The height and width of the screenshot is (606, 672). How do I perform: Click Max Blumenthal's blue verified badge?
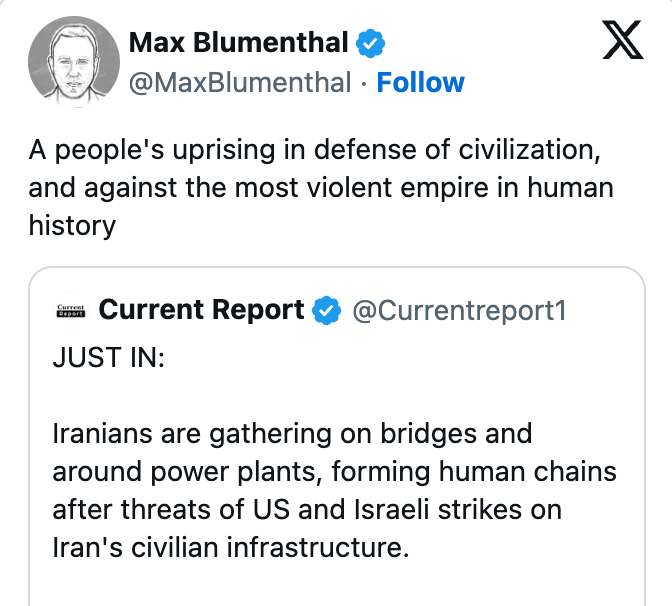click(373, 43)
